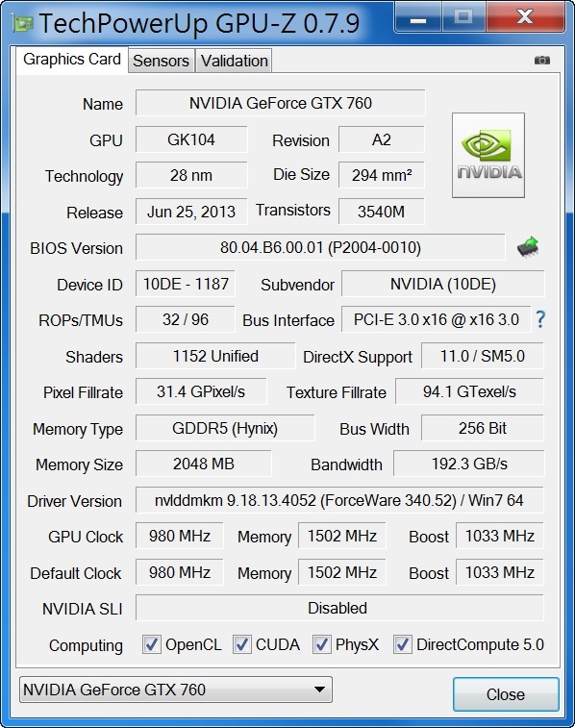Screen dimensions: 575x728
Task: Click the Texture Fillrate value 94.1 GTexel/s
Action: [469, 391]
